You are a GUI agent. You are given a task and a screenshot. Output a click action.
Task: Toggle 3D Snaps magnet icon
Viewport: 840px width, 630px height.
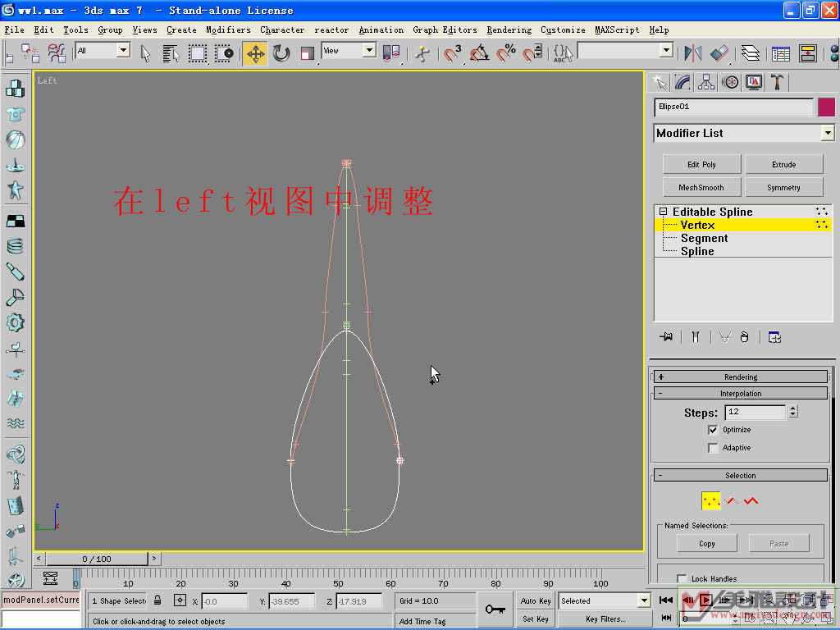tap(452, 53)
